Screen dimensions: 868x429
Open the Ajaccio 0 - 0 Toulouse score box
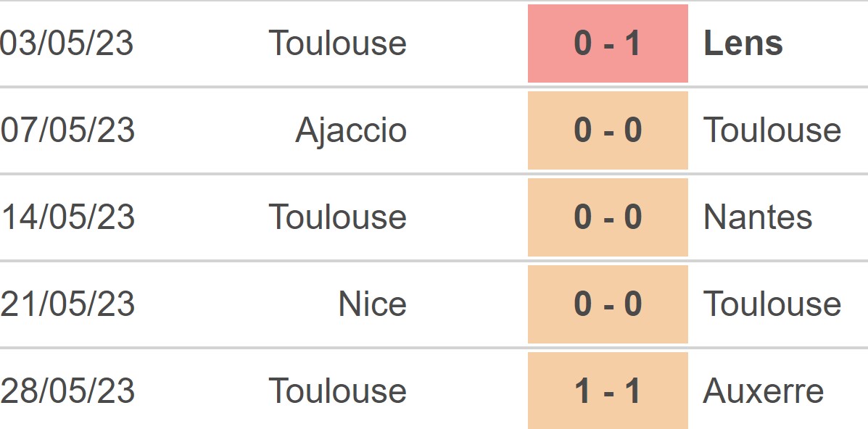[608, 130]
